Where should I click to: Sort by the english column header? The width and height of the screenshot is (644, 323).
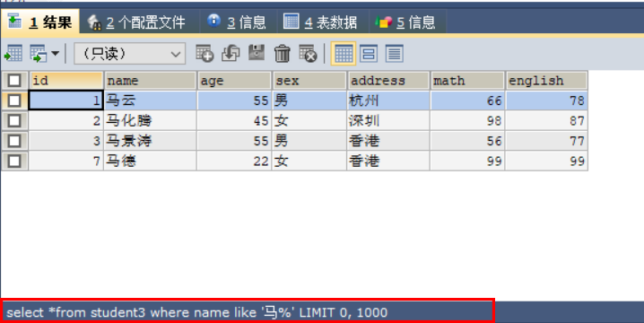(x=546, y=81)
